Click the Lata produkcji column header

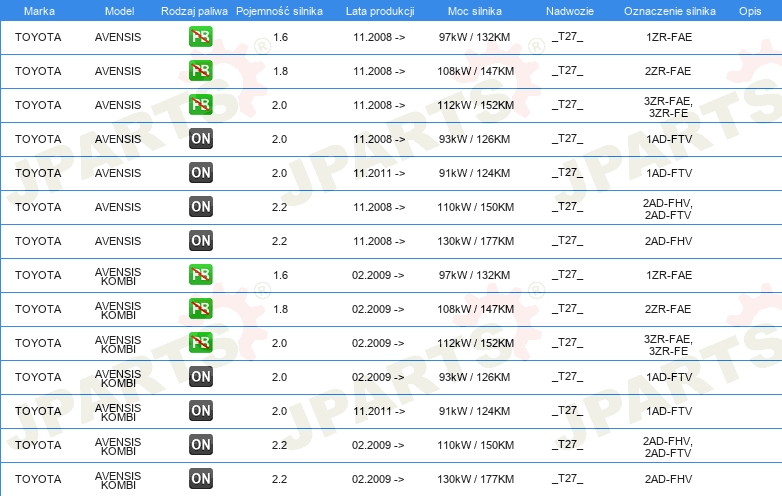(x=379, y=10)
